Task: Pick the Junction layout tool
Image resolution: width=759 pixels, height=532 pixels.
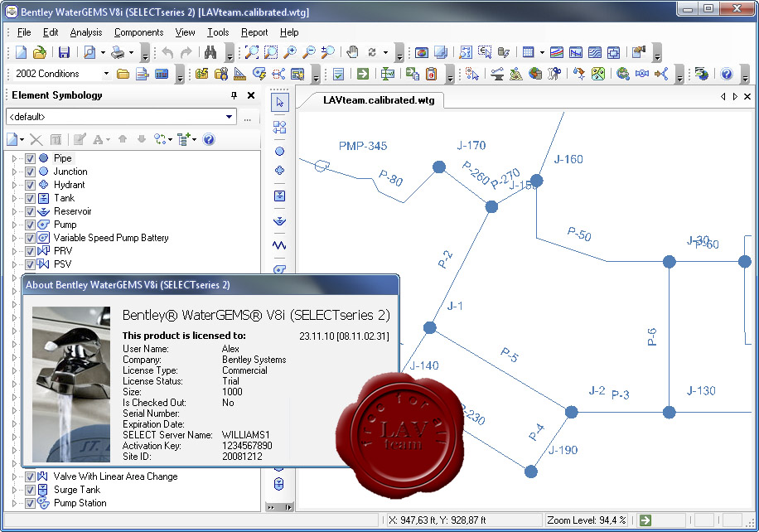Action: (279, 152)
